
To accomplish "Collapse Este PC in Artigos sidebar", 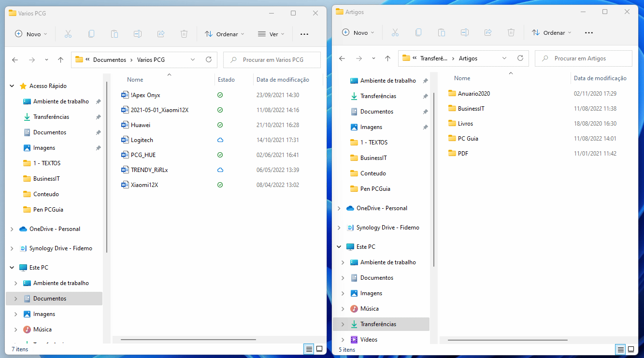I will coord(339,247).
